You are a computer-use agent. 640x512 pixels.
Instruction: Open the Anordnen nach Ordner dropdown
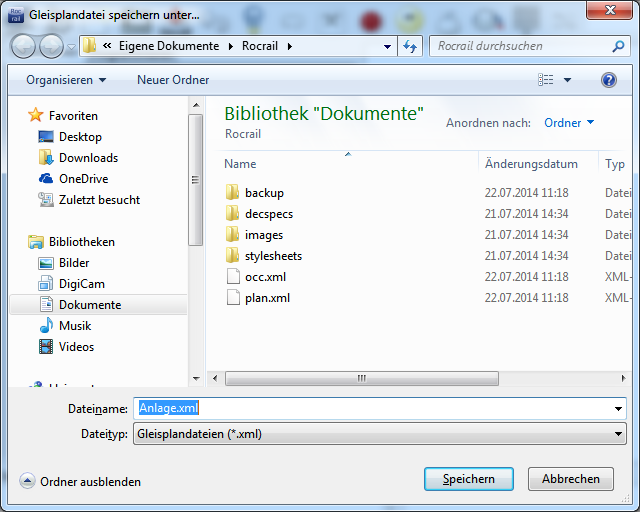click(568, 123)
